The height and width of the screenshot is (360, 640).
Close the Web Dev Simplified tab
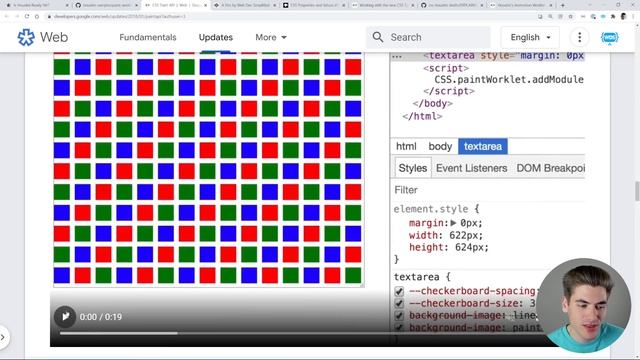click(x=275, y=5)
